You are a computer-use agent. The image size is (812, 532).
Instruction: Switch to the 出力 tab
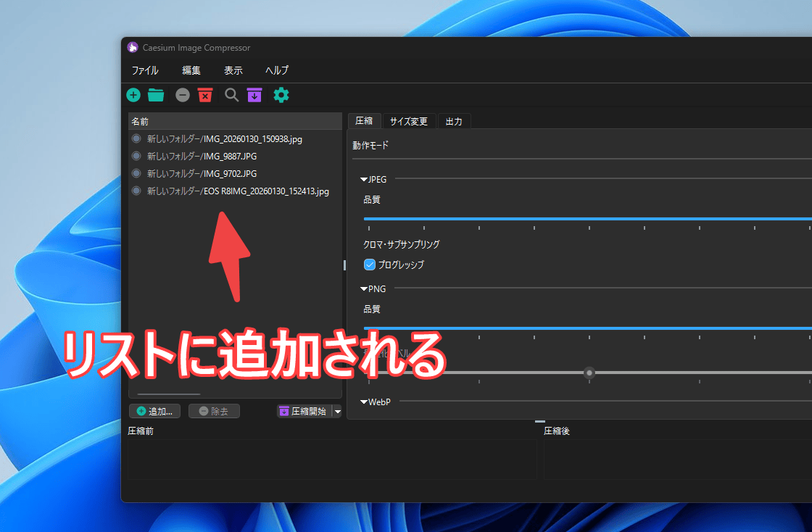click(x=454, y=121)
